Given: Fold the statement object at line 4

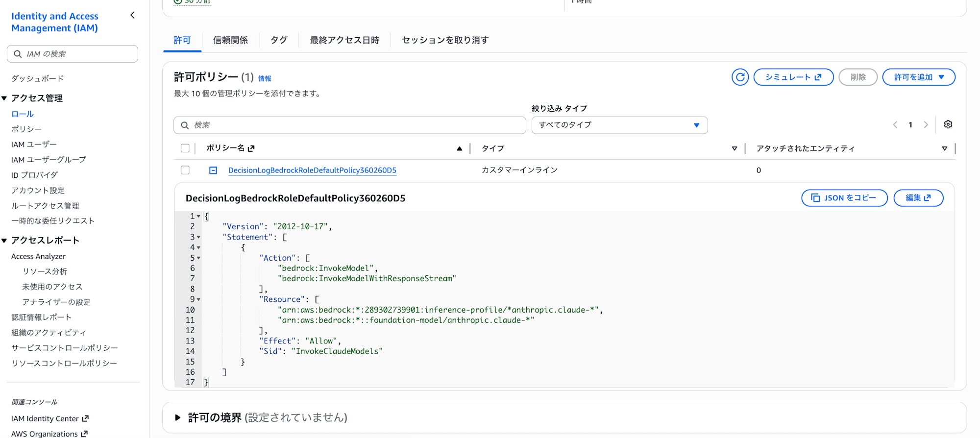Looking at the screenshot, I should 198,247.
